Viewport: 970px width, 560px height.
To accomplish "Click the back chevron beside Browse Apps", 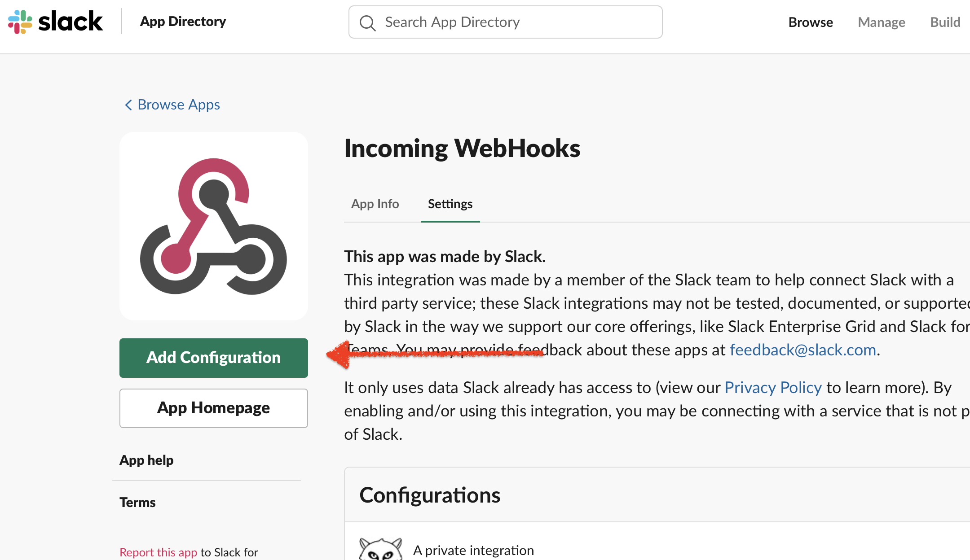I will tap(128, 105).
